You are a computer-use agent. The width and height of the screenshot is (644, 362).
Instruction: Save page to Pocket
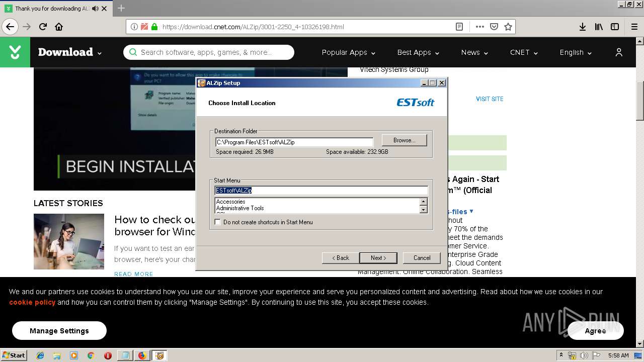click(494, 27)
